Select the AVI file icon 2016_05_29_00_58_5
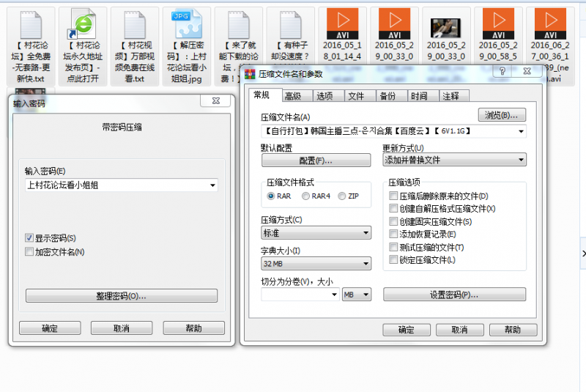The height and width of the screenshot is (392, 586). 498,29
